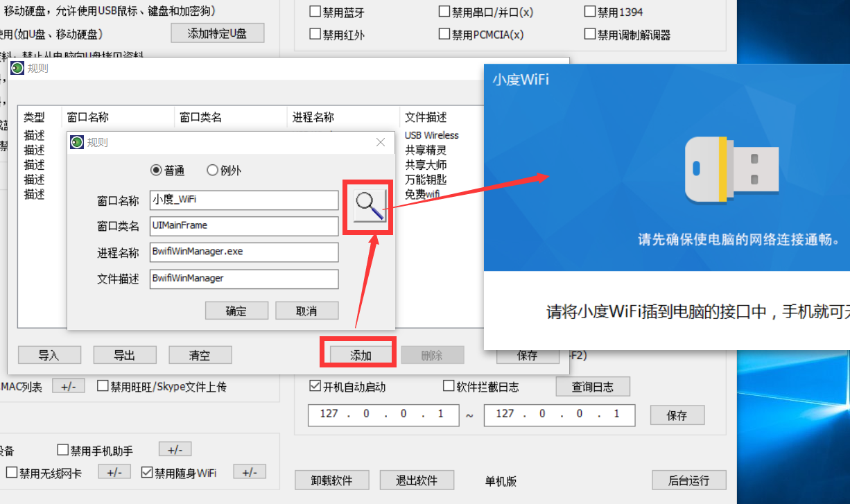The width and height of the screenshot is (850, 504).
Task: Click the green icon in inner 规则 title bar
Action: [x=78, y=142]
